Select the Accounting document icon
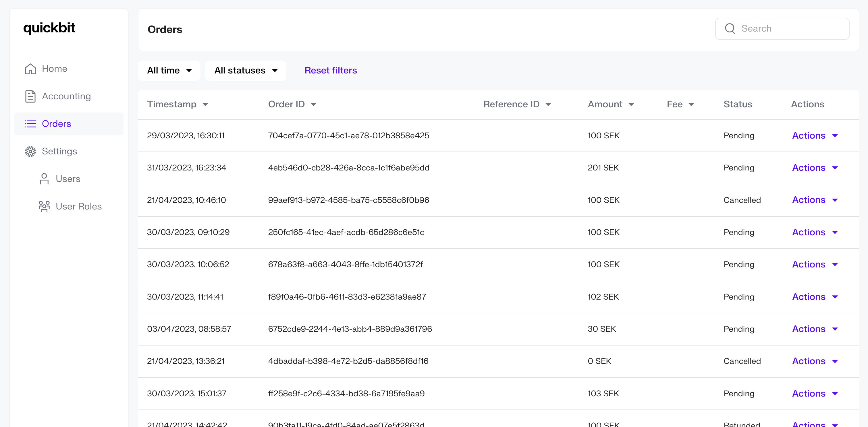Image resolution: width=868 pixels, height=427 pixels. (30, 96)
